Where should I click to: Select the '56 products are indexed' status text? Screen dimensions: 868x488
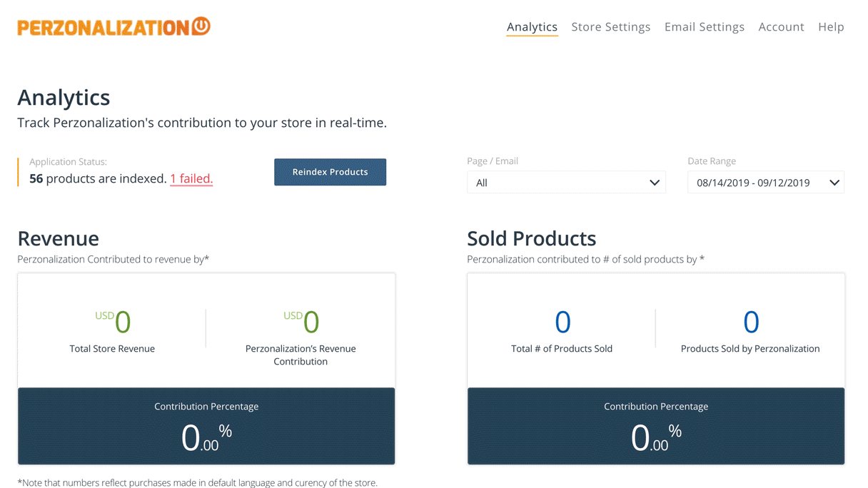pos(98,178)
